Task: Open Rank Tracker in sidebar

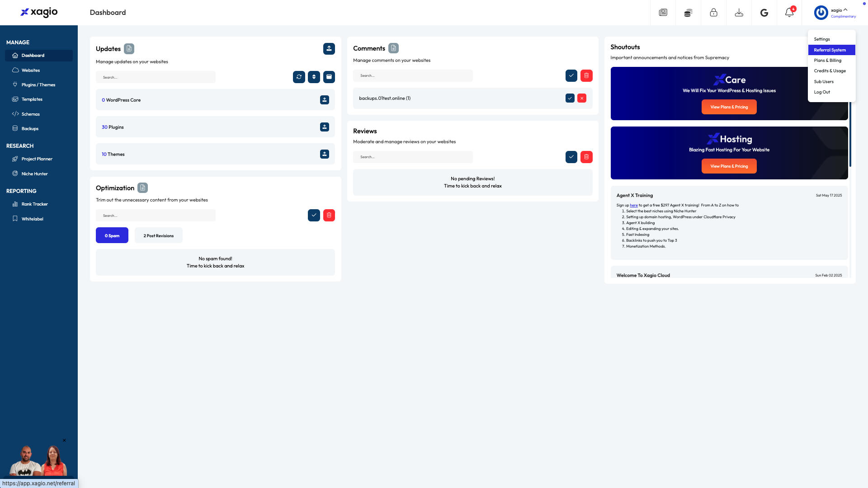Action: click(x=39, y=204)
